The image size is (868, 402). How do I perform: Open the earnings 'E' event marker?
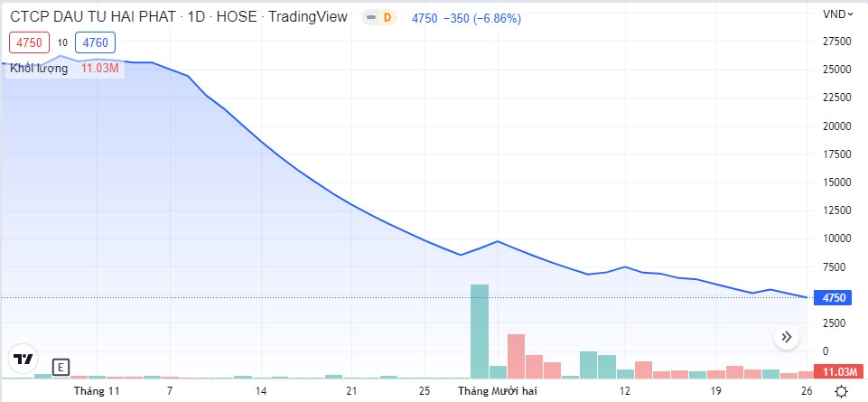pos(61,367)
